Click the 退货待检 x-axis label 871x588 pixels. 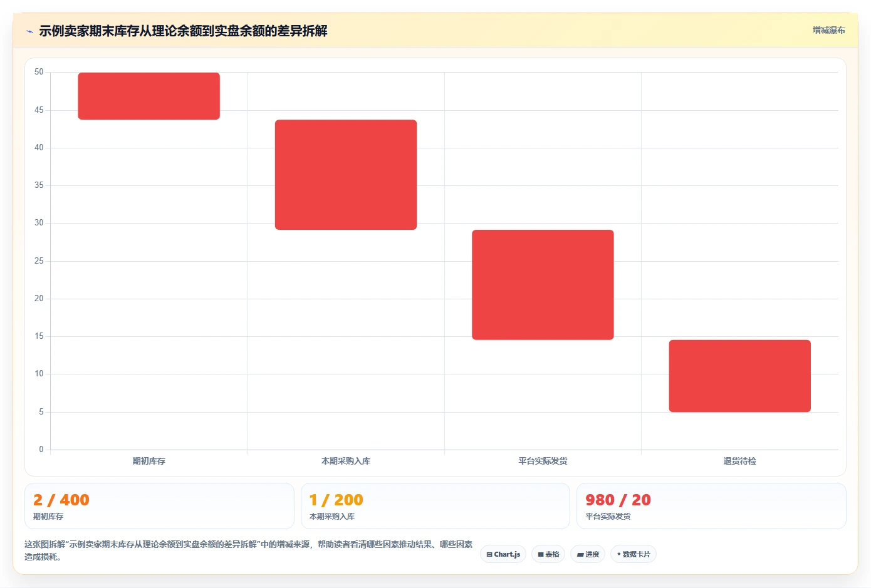pyautogui.click(x=740, y=461)
